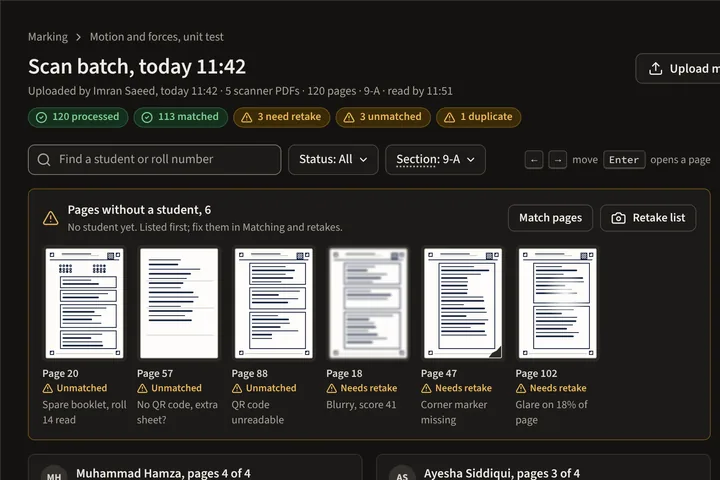
Task: Click the warning icon under Page 88
Action: pos(237,389)
